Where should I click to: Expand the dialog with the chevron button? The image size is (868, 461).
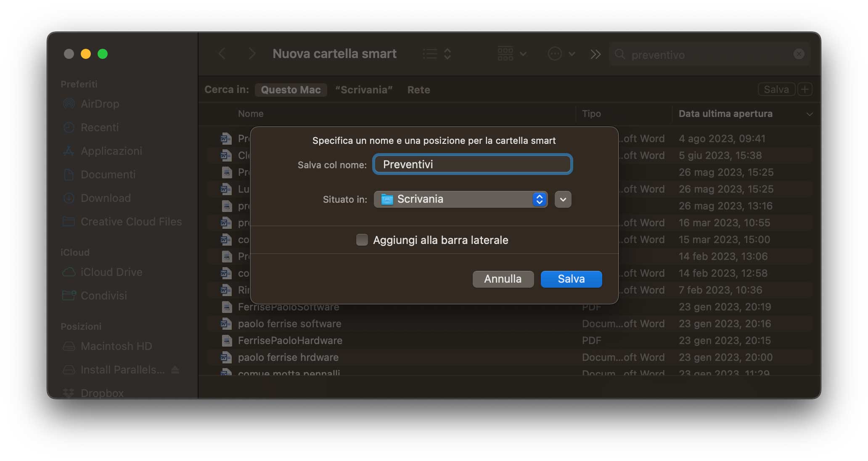tap(562, 199)
